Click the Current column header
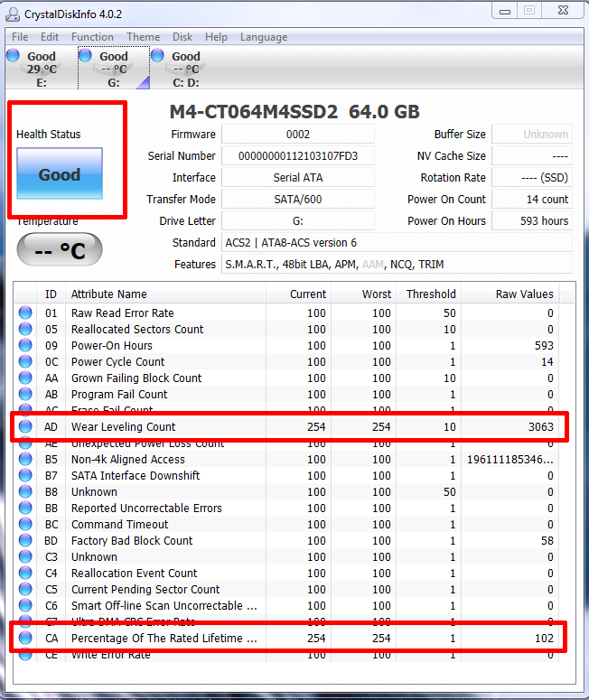589x700 pixels. point(298,294)
